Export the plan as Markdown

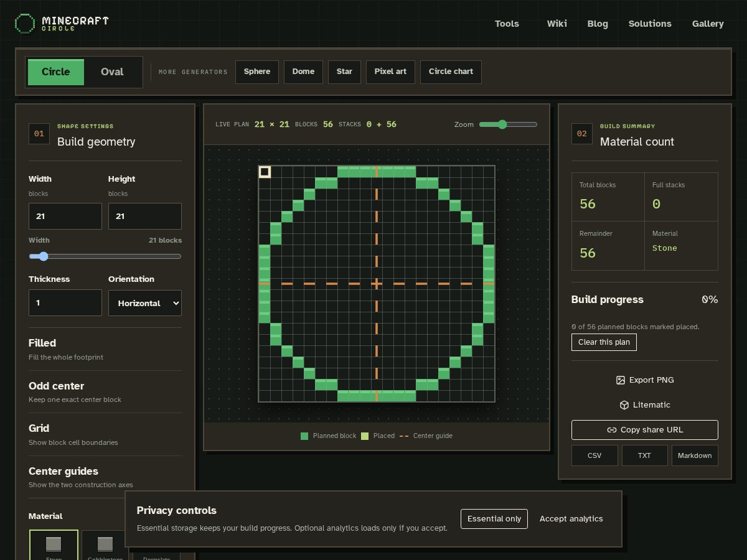695,455
